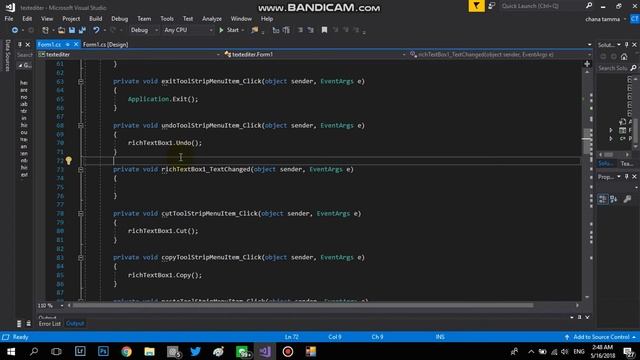Toggle auto hide pin on left toolbox panel
The image size is (640, 360).
(x=20, y=44)
